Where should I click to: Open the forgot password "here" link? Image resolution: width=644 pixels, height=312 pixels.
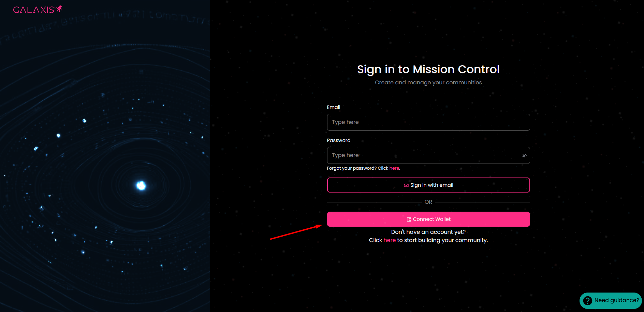(x=394, y=168)
